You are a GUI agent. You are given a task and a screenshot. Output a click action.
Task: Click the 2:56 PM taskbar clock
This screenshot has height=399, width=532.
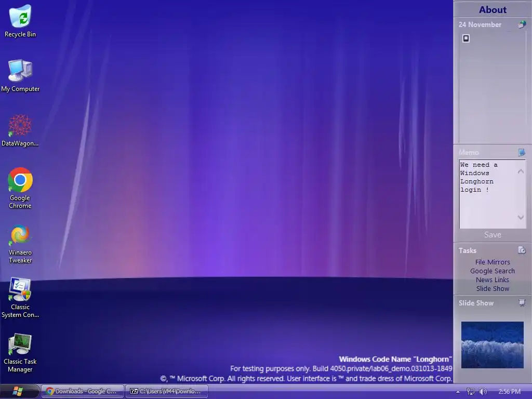[509, 392]
